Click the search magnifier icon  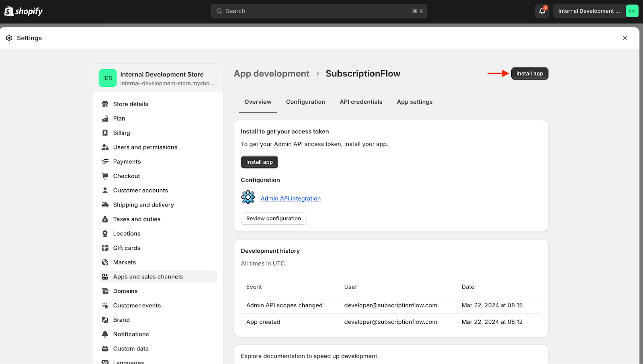[219, 11]
